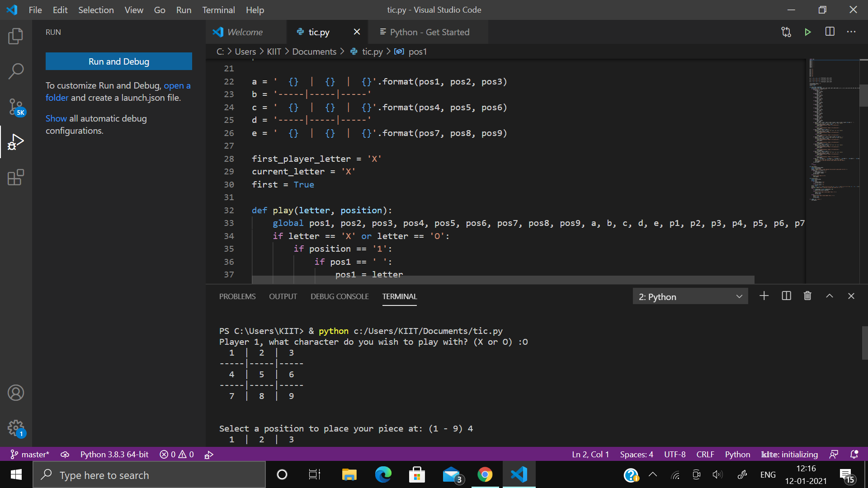868x488 pixels.
Task: Show hidden system tray icons
Action: [x=653, y=475]
